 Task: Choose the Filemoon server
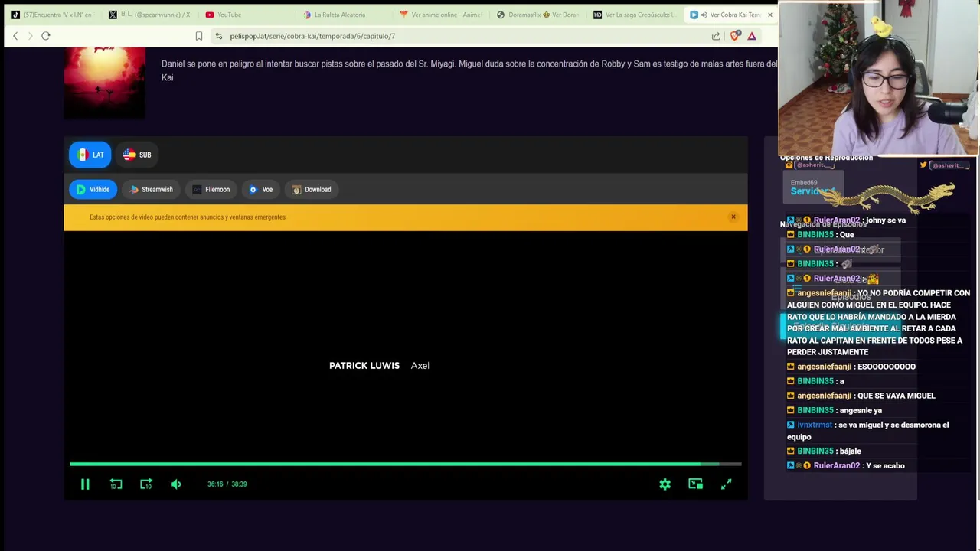coord(211,189)
